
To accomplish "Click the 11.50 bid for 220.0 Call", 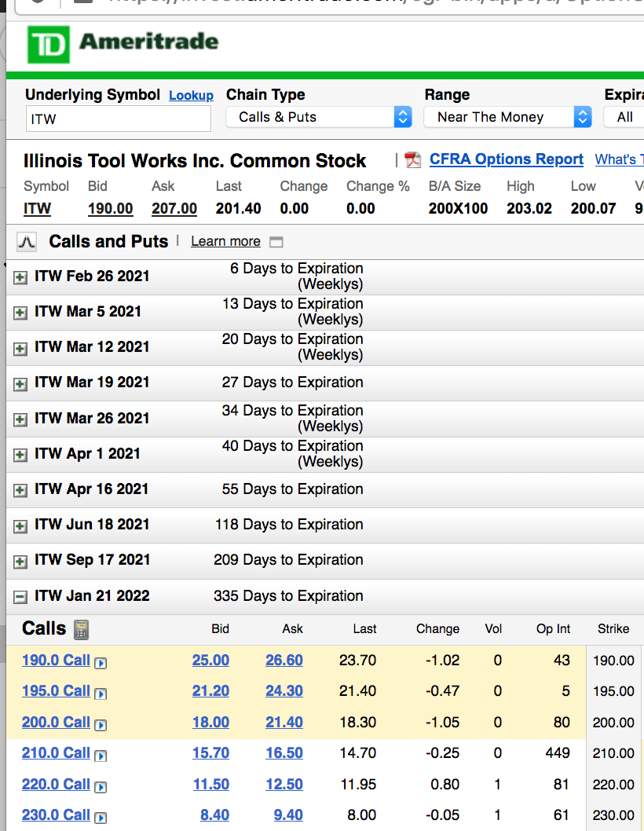I will point(210,785).
